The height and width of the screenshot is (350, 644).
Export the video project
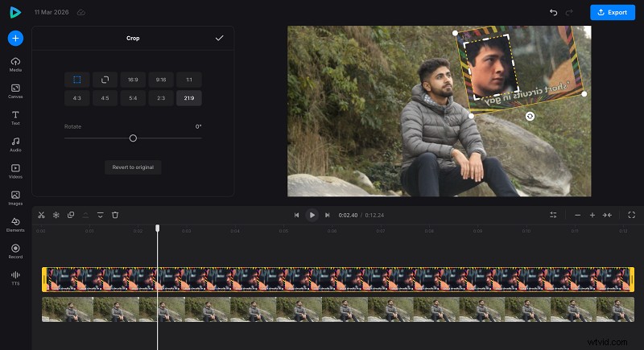click(613, 12)
